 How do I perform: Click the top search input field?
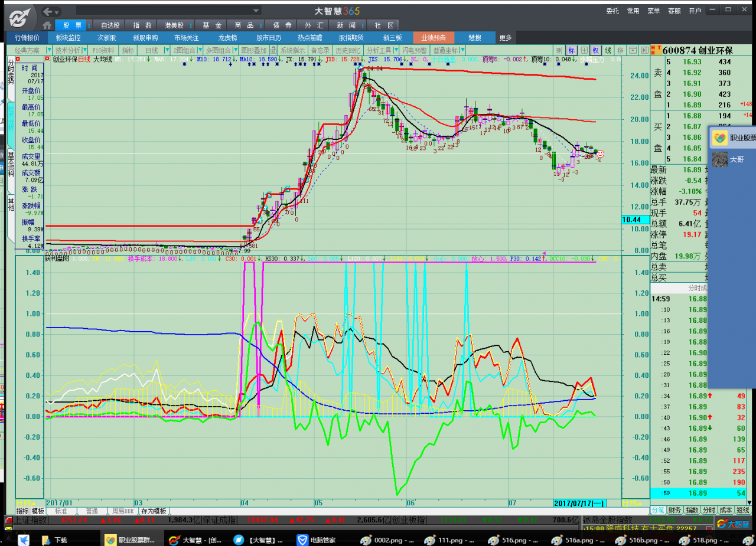[164, 11]
